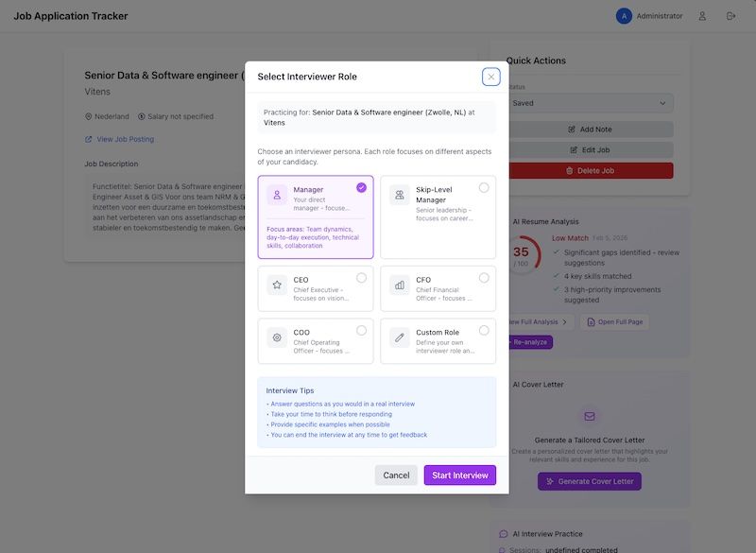Close the Select Interviewer Role dialog
Screen dimensions: 756x553
tap(490, 77)
